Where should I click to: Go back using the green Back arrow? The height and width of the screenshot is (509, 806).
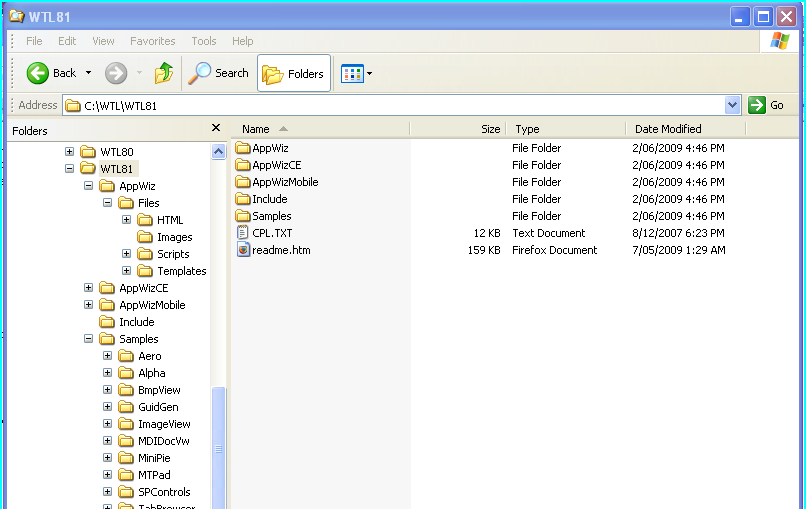point(38,73)
